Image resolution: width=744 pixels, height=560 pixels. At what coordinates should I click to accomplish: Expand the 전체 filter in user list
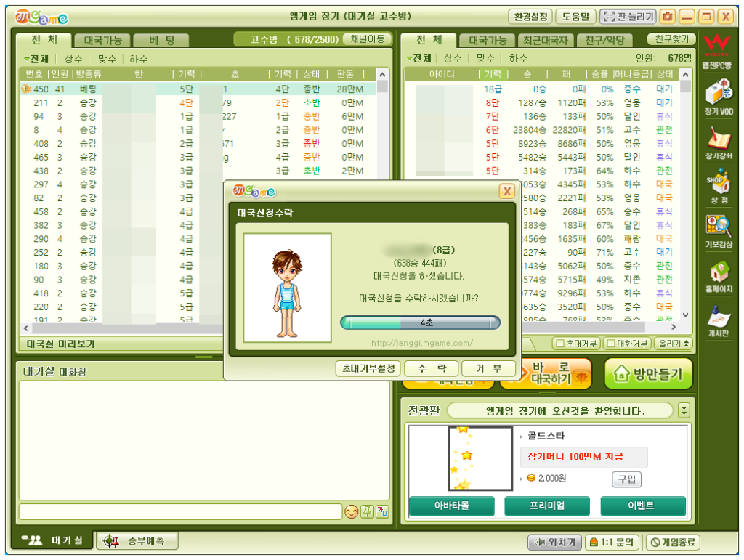419,58
